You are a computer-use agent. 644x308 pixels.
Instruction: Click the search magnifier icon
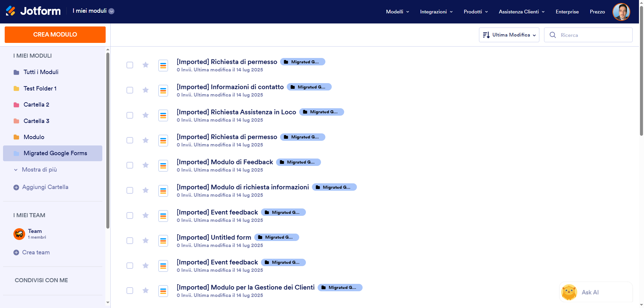[553, 35]
